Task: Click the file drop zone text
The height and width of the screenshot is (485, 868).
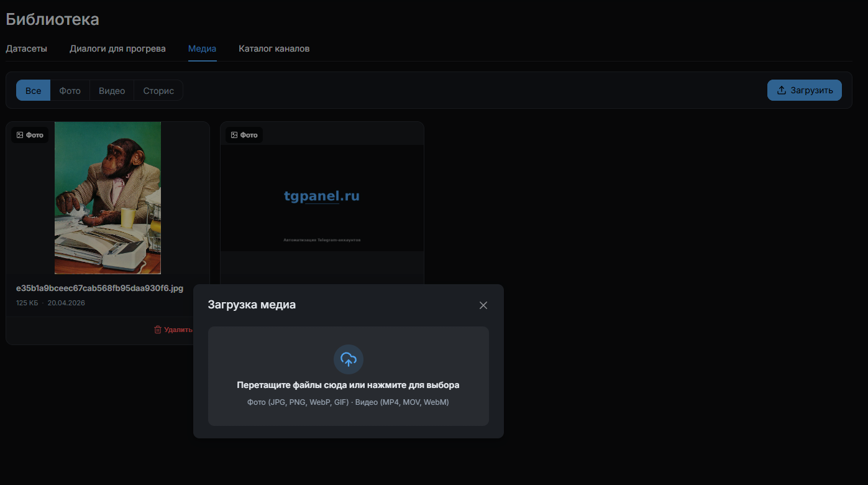Action: pos(348,385)
